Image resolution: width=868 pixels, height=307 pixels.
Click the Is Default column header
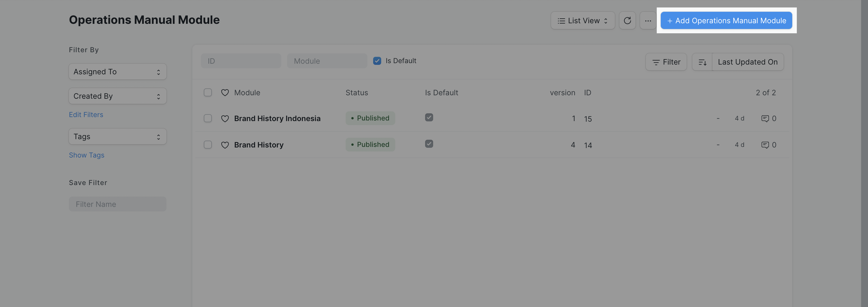click(441, 93)
